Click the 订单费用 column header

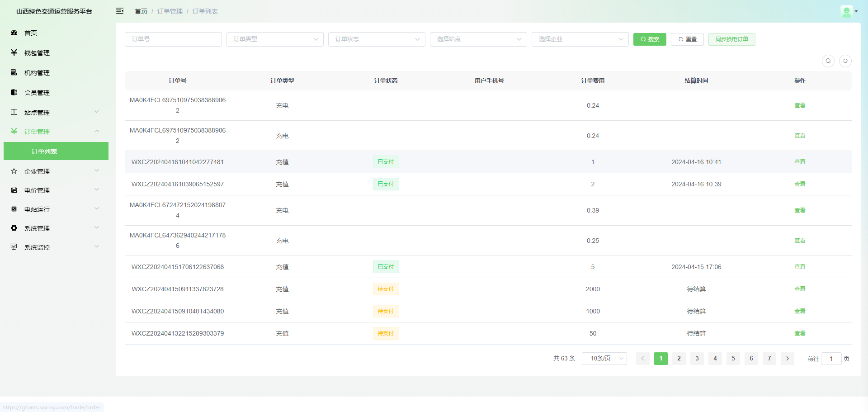(593, 81)
